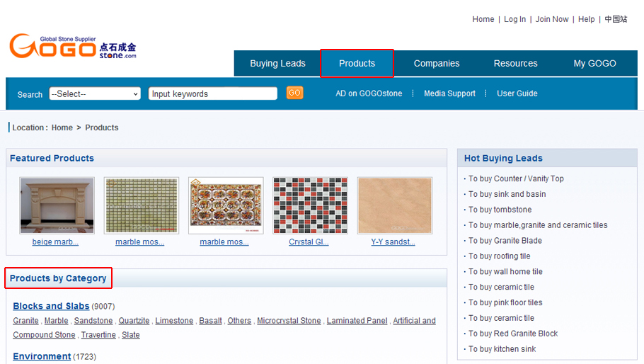Go to the Resources tab

[515, 64]
